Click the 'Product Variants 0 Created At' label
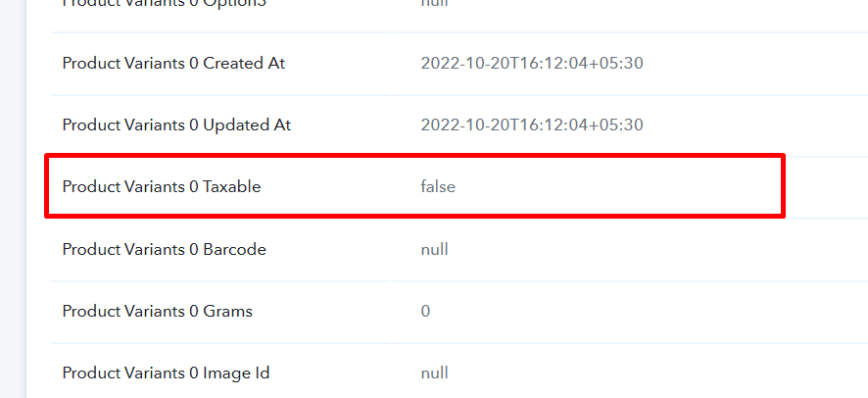Screen dimensions: 868x398 173,63
